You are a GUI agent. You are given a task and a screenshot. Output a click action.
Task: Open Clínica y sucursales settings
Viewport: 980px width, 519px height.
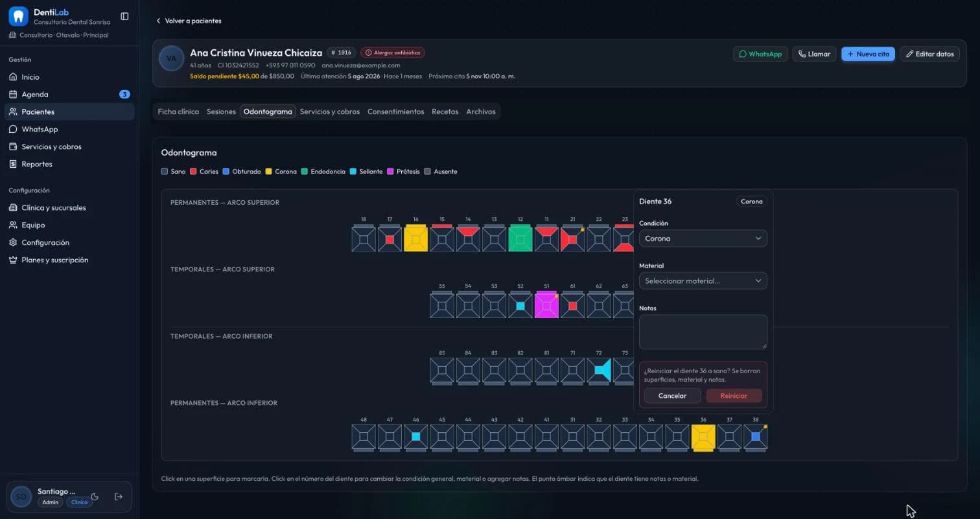[x=69, y=207]
